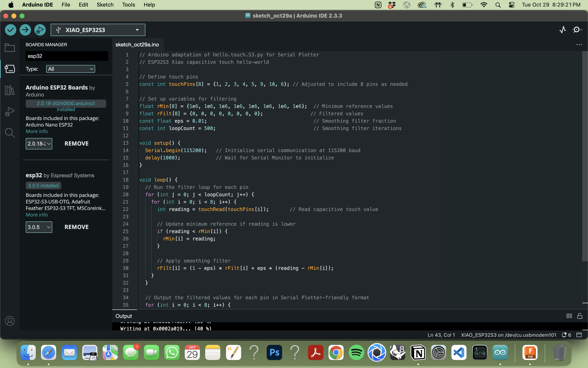Start debugging with the debug play icon

pos(40,30)
